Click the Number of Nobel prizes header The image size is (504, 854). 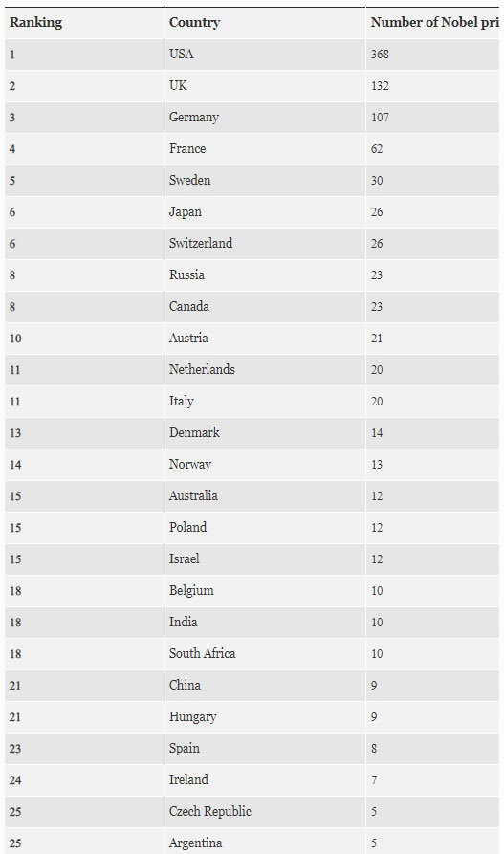pos(432,23)
